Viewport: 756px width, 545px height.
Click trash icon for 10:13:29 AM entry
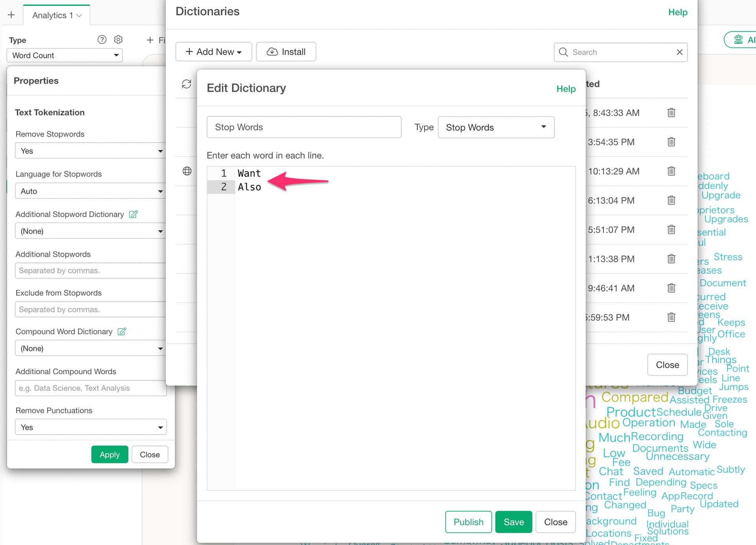pyautogui.click(x=671, y=171)
